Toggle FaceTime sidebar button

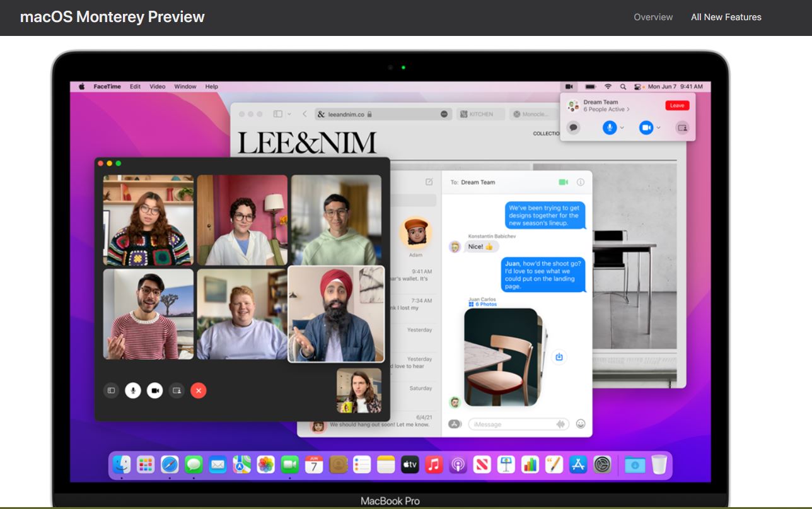tap(111, 390)
